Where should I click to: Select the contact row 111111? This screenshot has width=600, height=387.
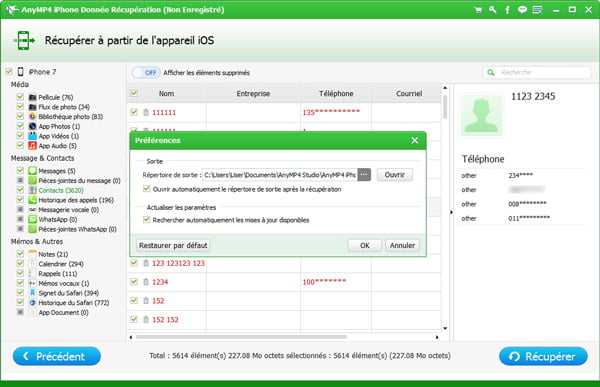point(284,113)
